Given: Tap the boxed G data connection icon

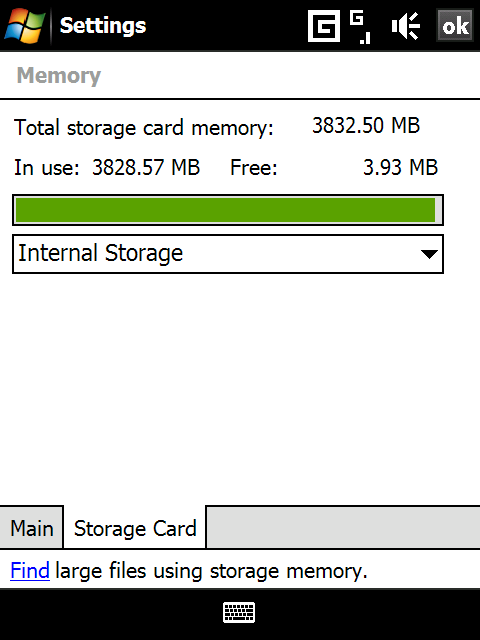Looking at the screenshot, I should click(324, 26).
